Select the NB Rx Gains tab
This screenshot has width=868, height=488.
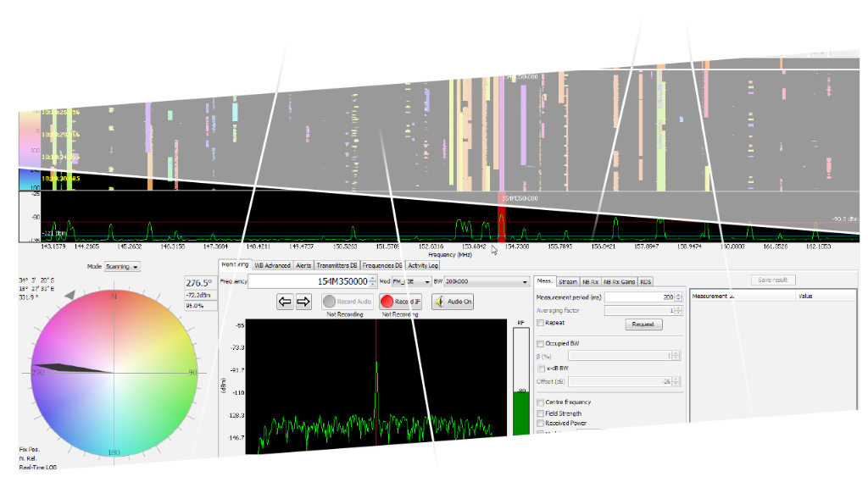(619, 281)
